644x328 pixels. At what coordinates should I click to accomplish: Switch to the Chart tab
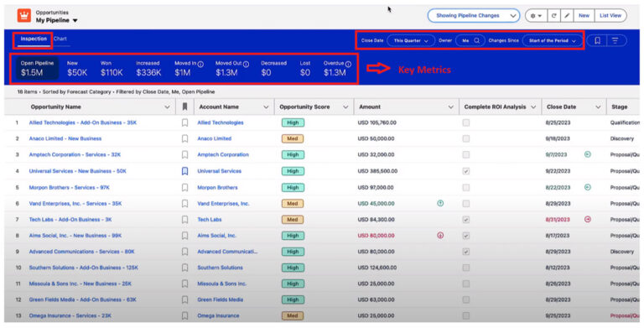click(60, 39)
